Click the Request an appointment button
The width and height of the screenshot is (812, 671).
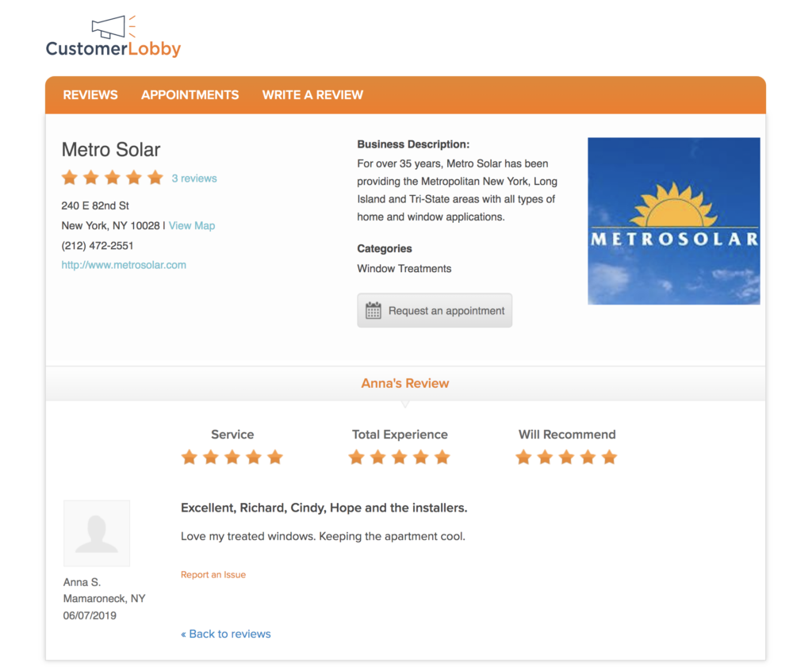[x=435, y=310]
